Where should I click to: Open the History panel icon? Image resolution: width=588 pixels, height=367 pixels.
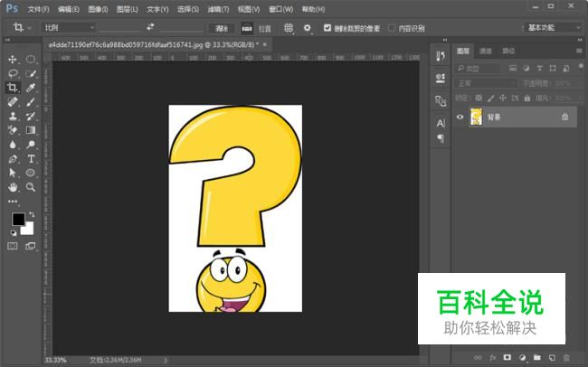441,57
